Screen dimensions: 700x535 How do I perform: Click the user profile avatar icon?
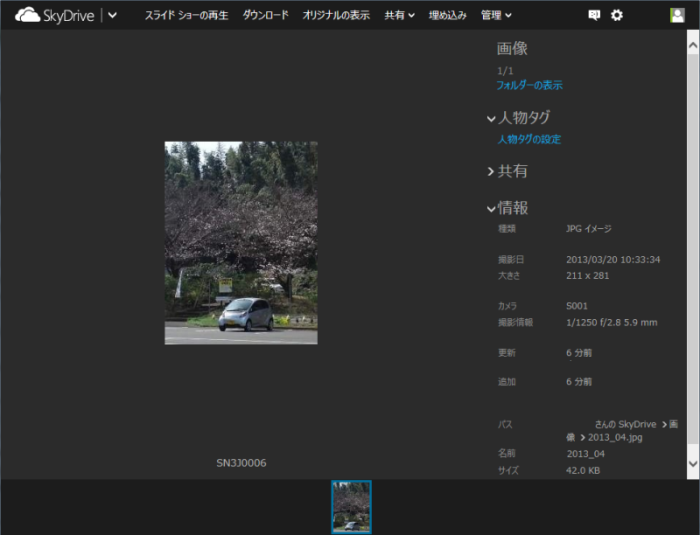coord(677,15)
